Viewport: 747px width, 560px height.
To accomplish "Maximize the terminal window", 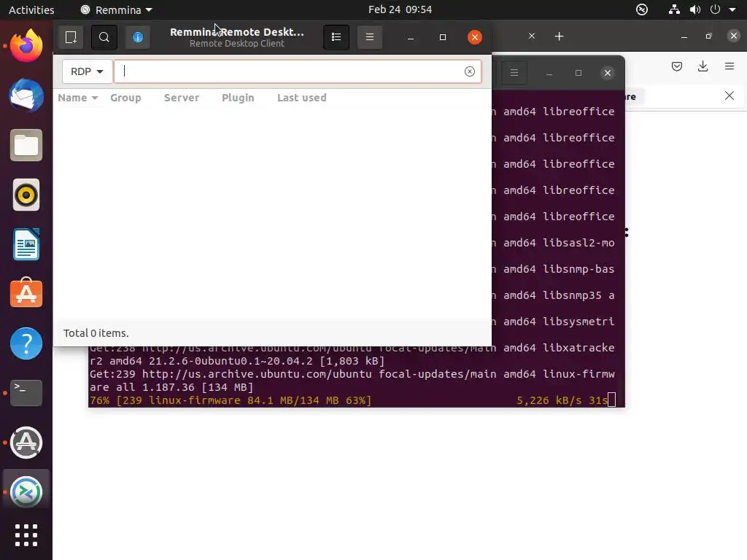I will coord(578,73).
